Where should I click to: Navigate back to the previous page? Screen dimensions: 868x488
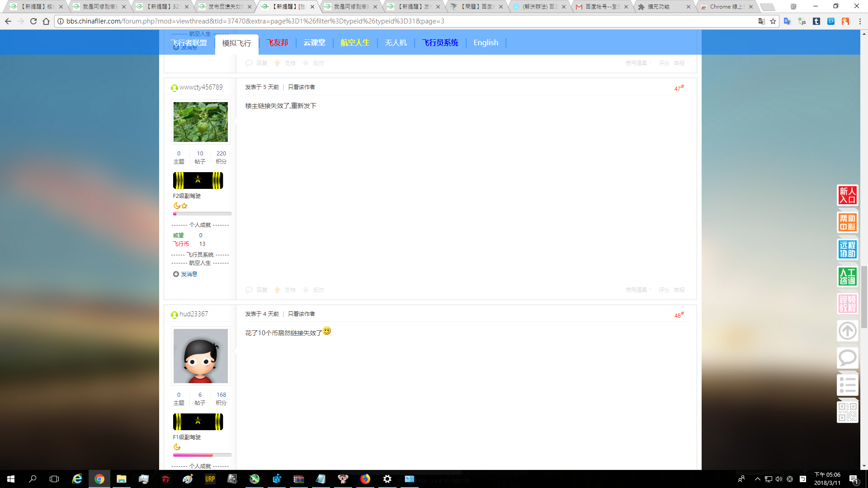click(x=8, y=21)
